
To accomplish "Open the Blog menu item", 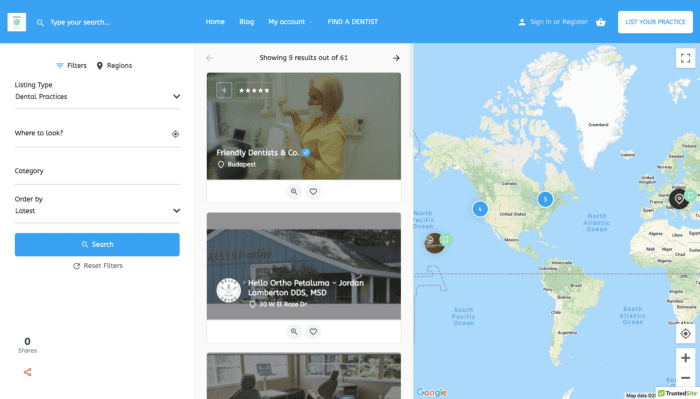I will [246, 22].
